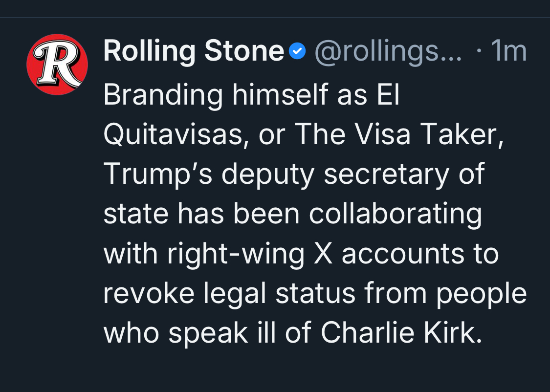550x392 pixels.
Task: Click the @rollings... account handle
Action: click(388, 51)
